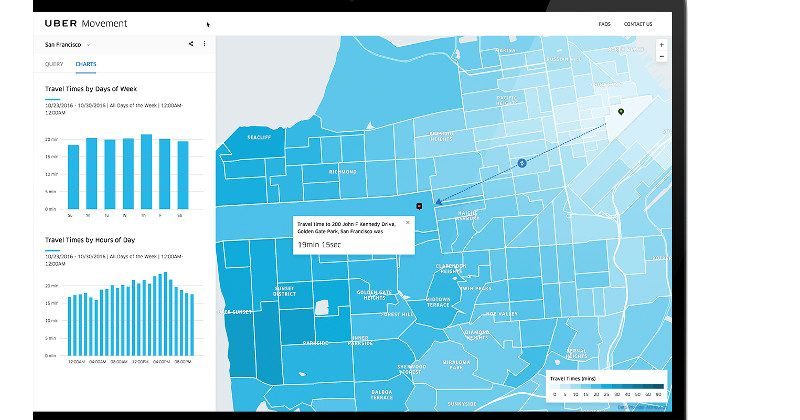
Task: Open the three-dot more options menu
Action: [x=205, y=44]
